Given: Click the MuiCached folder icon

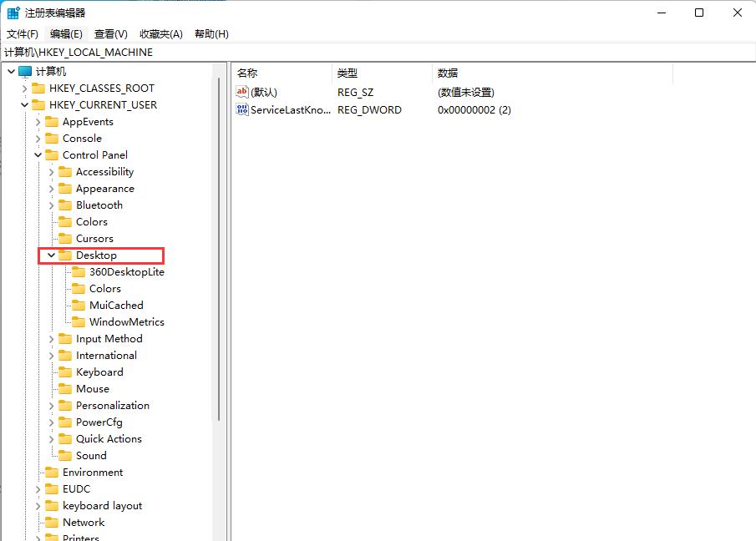Looking at the screenshot, I should pos(79,306).
